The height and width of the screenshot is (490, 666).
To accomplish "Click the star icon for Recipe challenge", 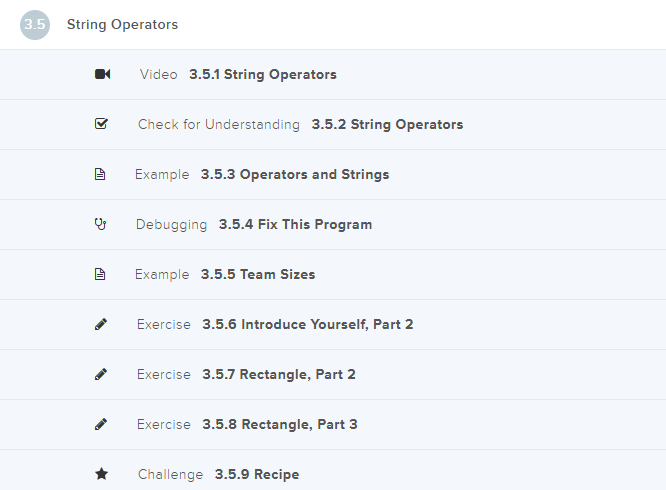I will tap(101, 475).
